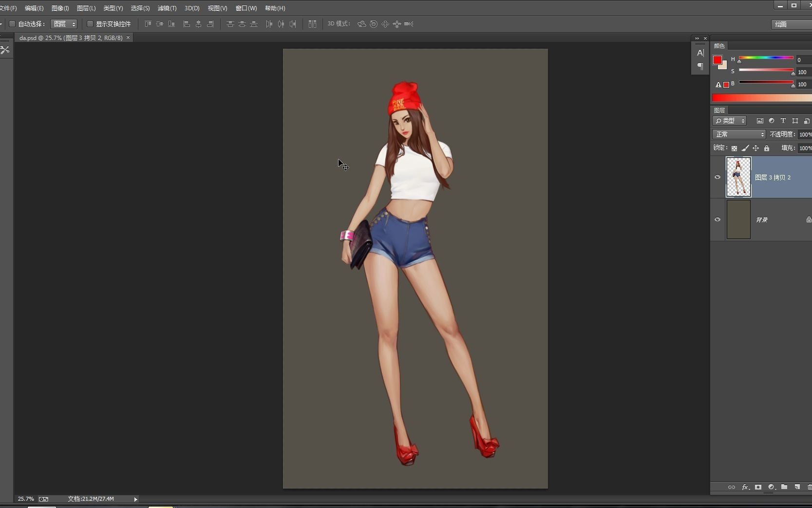Click the 背景 layer thumbnail
This screenshot has height=508, width=812.
pos(738,219)
